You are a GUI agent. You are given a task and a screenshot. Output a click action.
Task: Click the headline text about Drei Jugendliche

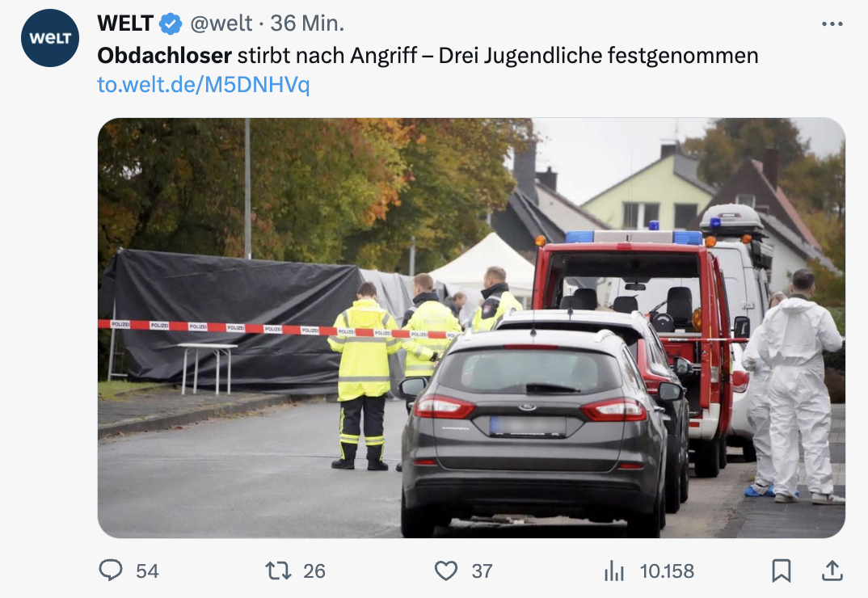(598, 56)
